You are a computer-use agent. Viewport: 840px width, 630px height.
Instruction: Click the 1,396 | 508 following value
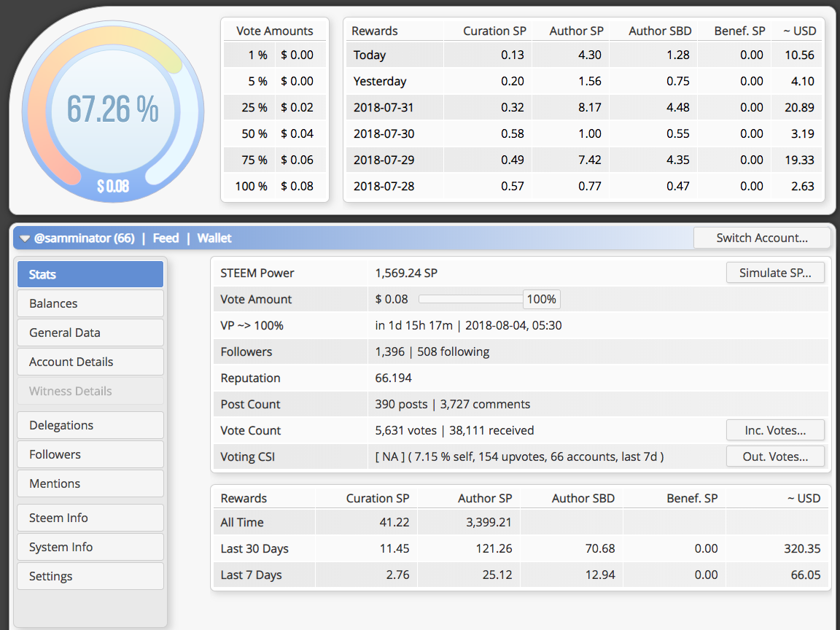[432, 351]
